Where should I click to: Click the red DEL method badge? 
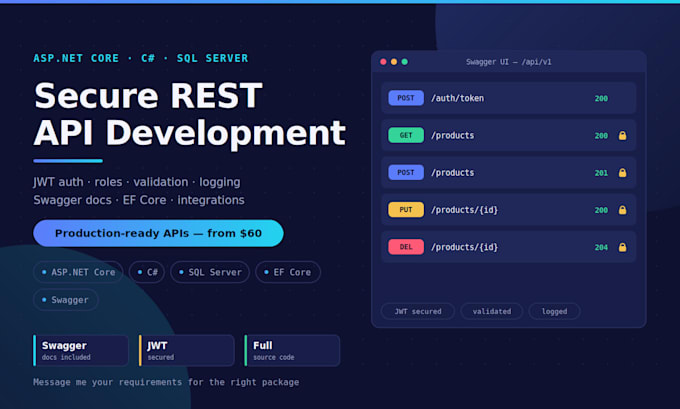pyautogui.click(x=406, y=247)
